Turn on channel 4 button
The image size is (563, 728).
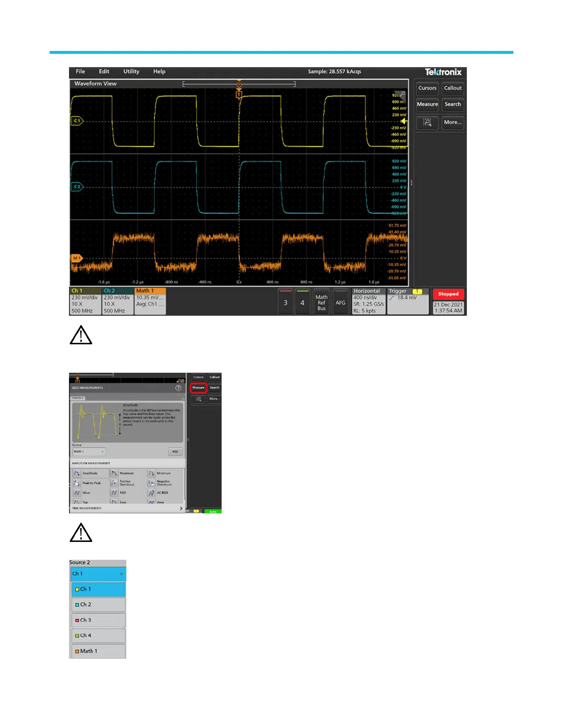(x=302, y=301)
